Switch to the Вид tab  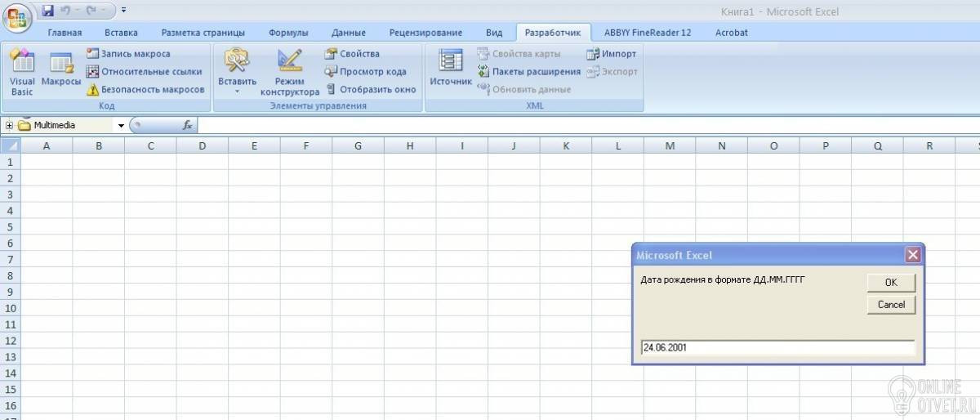tap(494, 33)
